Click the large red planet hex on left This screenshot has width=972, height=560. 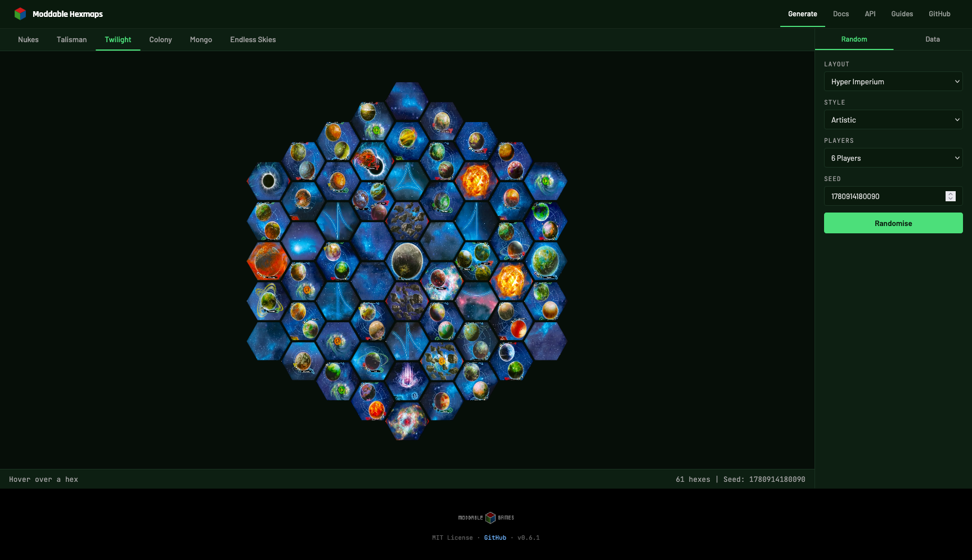click(x=268, y=261)
